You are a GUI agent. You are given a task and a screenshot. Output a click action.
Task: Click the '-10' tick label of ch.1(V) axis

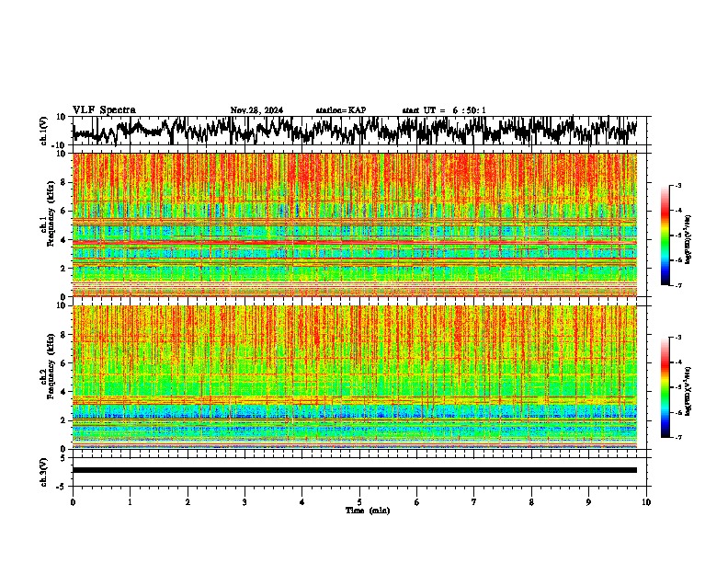60,145
